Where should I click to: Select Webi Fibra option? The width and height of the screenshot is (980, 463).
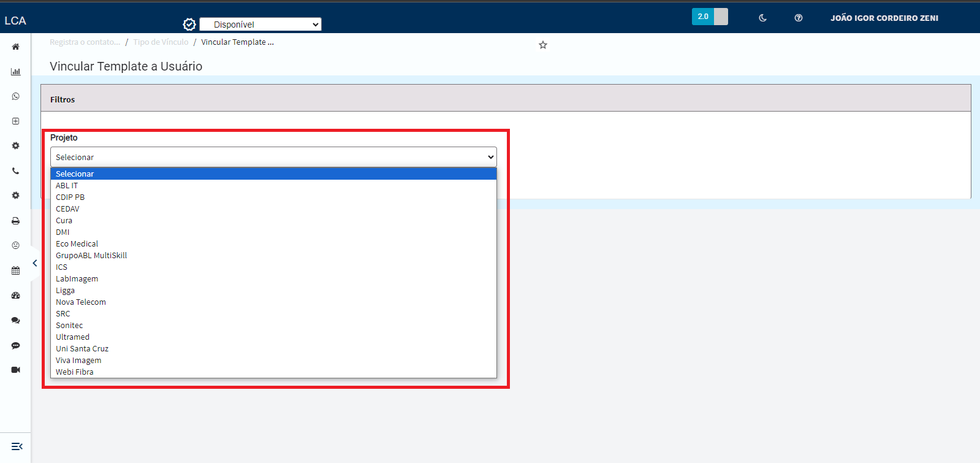click(x=273, y=372)
